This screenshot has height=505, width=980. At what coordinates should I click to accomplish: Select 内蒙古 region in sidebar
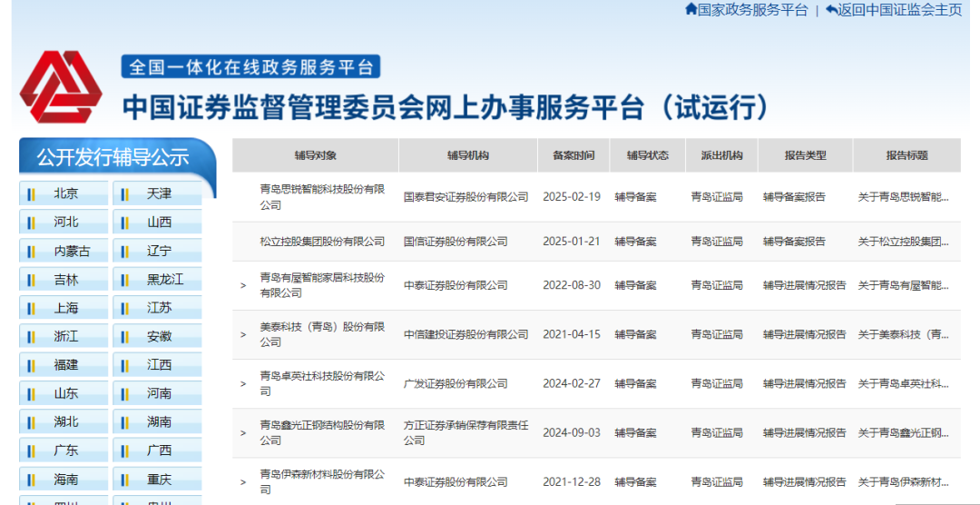[64, 251]
